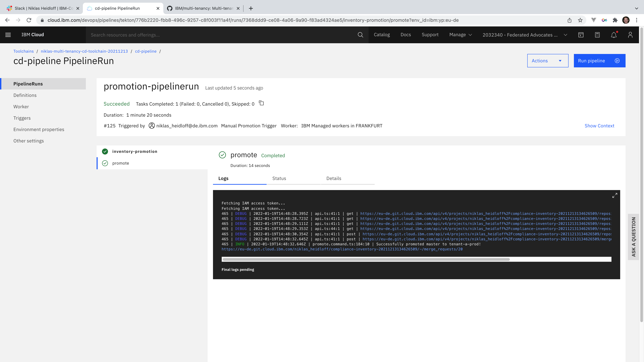Switch to the Details tab
644x362 pixels.
point(334,178)
